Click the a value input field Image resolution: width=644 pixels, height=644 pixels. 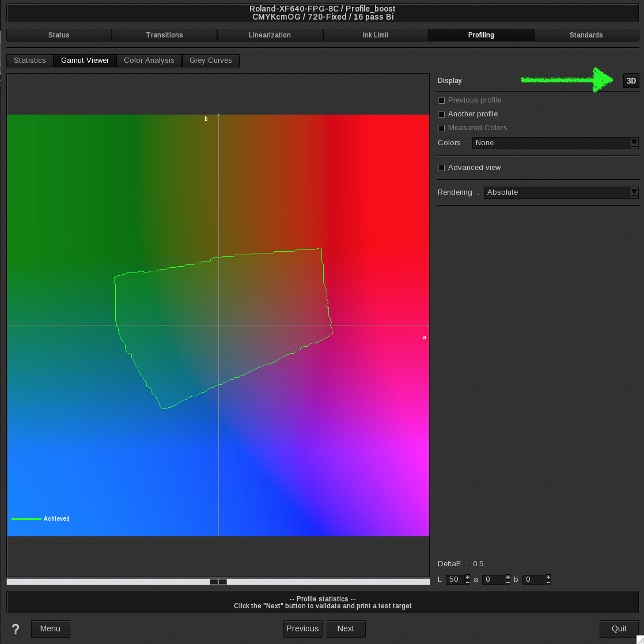(x=494, y=579)
